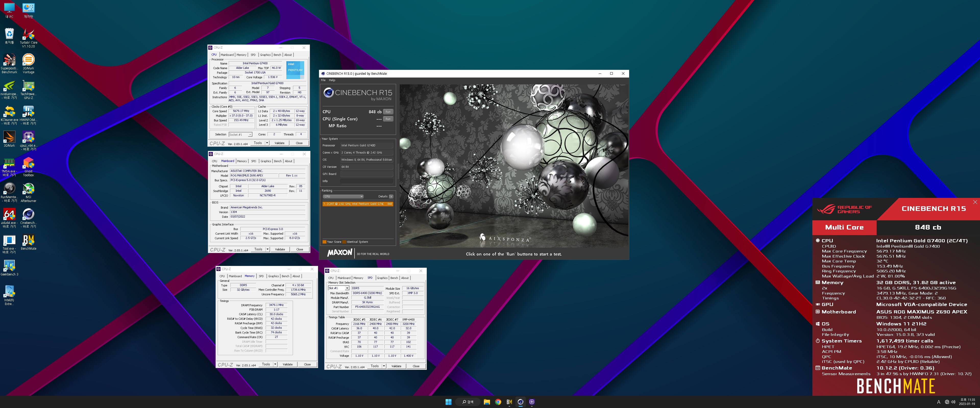Screen dimensions: 980x408
Task: Open Geekbench 3 desktop icon
Action: click(9, 268)
